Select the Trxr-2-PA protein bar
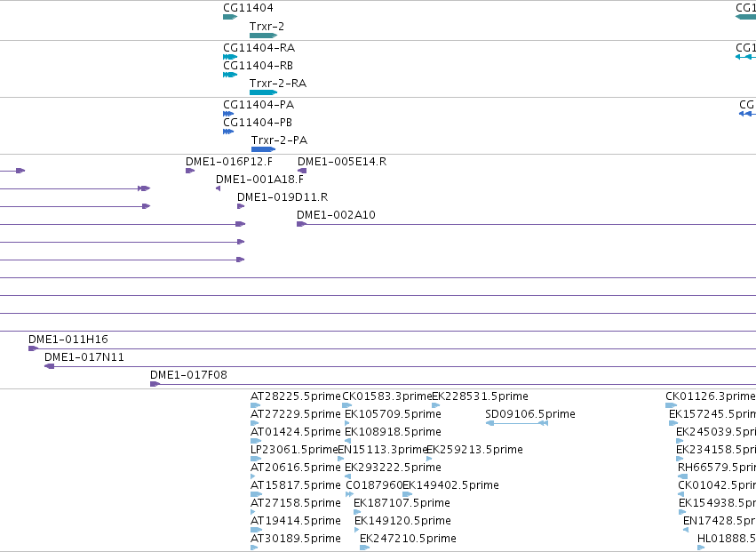This screenshot has width=756, height=552. click(263, 149)
